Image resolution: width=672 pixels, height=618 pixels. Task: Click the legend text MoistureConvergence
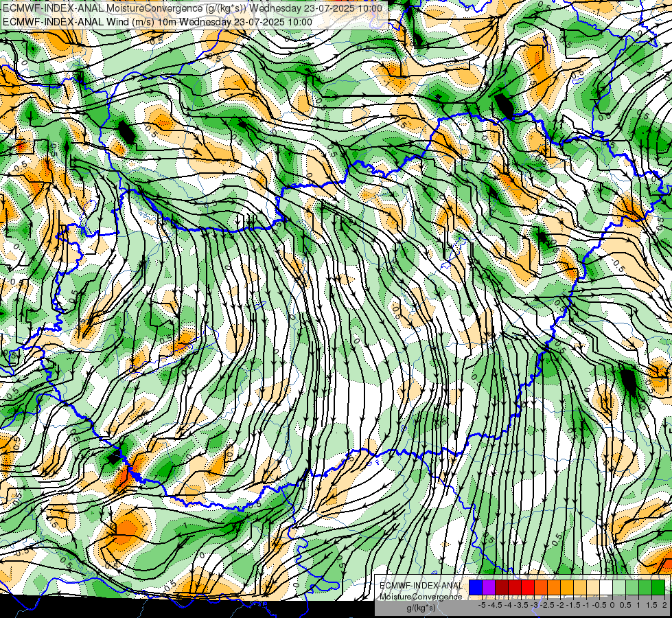click(x=421, y=597)
